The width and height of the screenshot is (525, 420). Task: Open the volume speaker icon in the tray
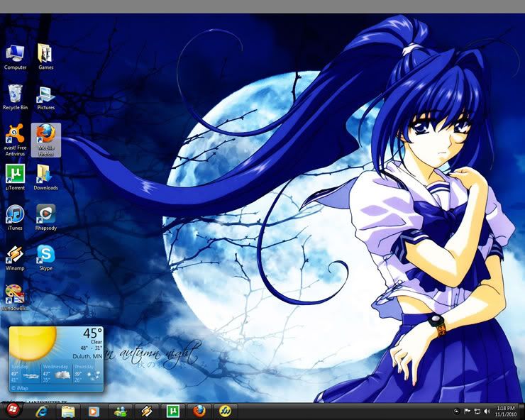487,411
